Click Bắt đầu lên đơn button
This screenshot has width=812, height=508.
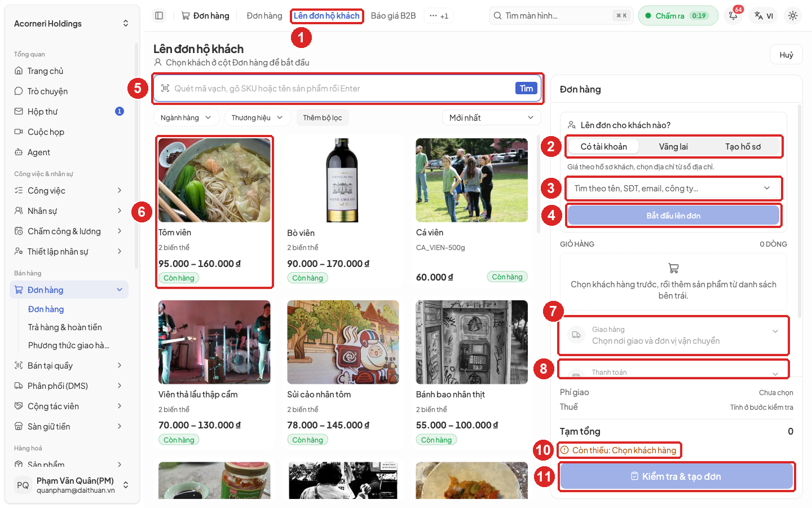pos(673,216)
